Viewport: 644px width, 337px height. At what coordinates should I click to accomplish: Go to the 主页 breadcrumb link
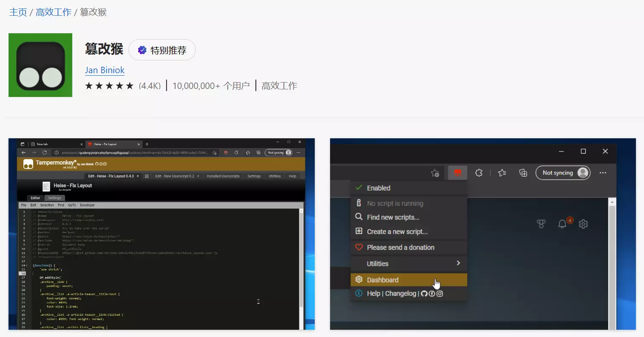click(18, 12)
